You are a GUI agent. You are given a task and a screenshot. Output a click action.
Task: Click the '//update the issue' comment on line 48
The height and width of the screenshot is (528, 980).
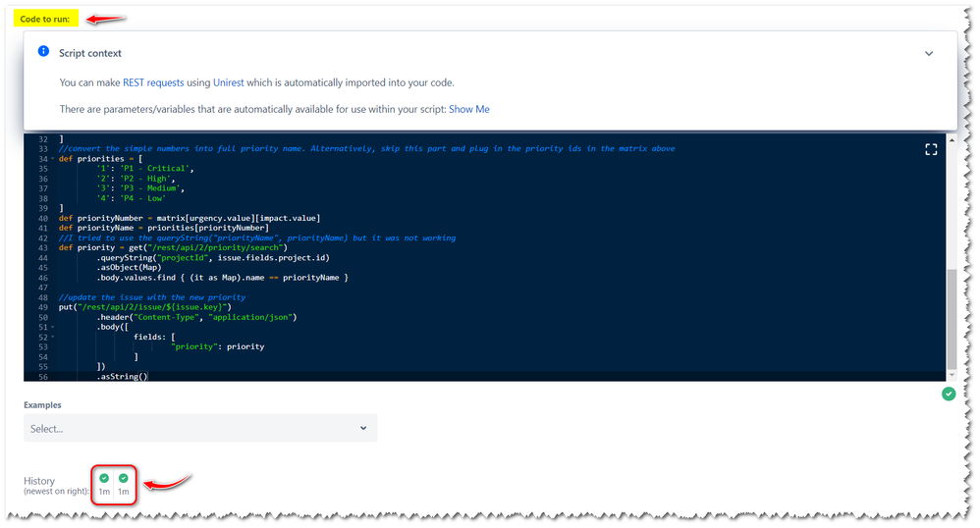152,297
